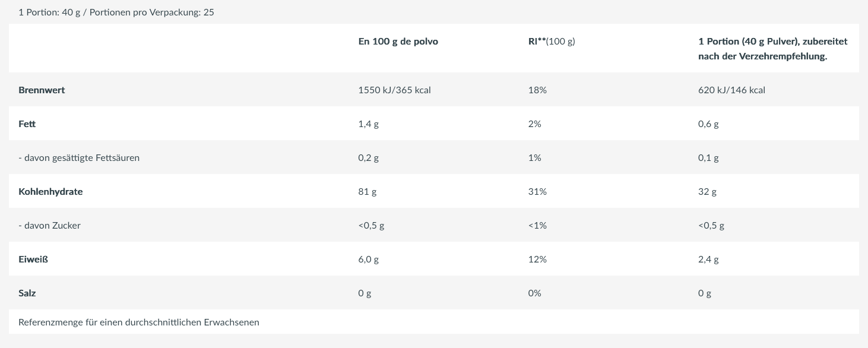This screenshot has height=348, width=868.
Task: Click the Brennwert row label
Action: click(42, 90)
